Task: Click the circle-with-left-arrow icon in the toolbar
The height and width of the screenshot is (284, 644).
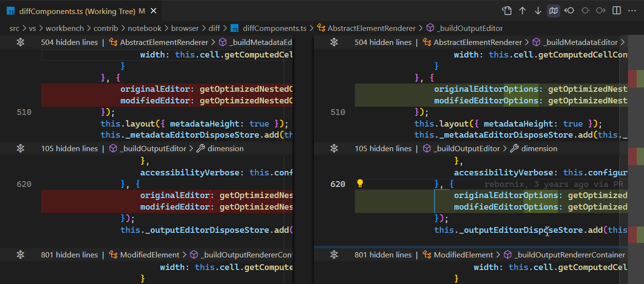Action: [569, 10]
